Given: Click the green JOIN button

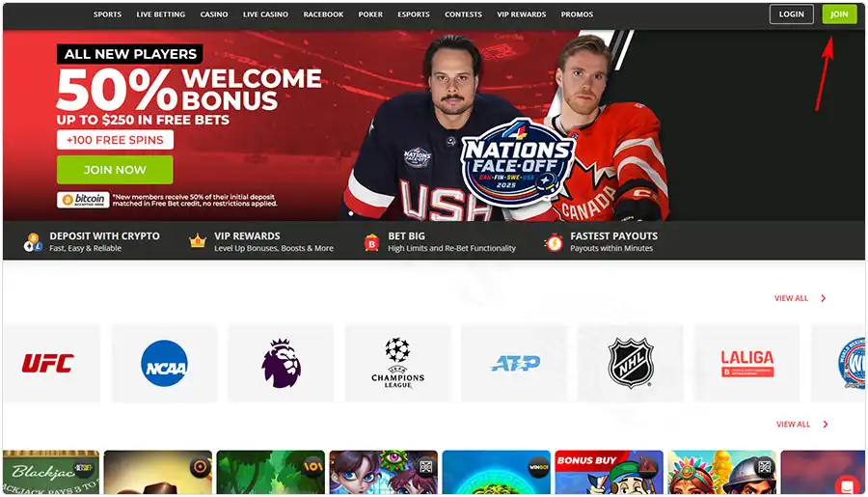Looking at the screenshot, I should coord(839,14).
